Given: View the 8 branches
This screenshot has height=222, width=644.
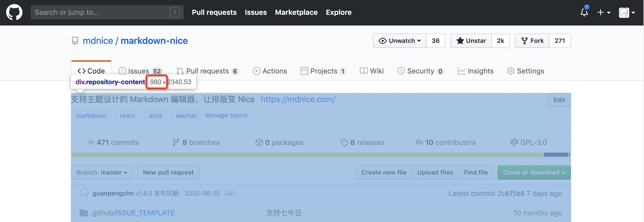Looking at the screenshot, I should pos(196,142).
